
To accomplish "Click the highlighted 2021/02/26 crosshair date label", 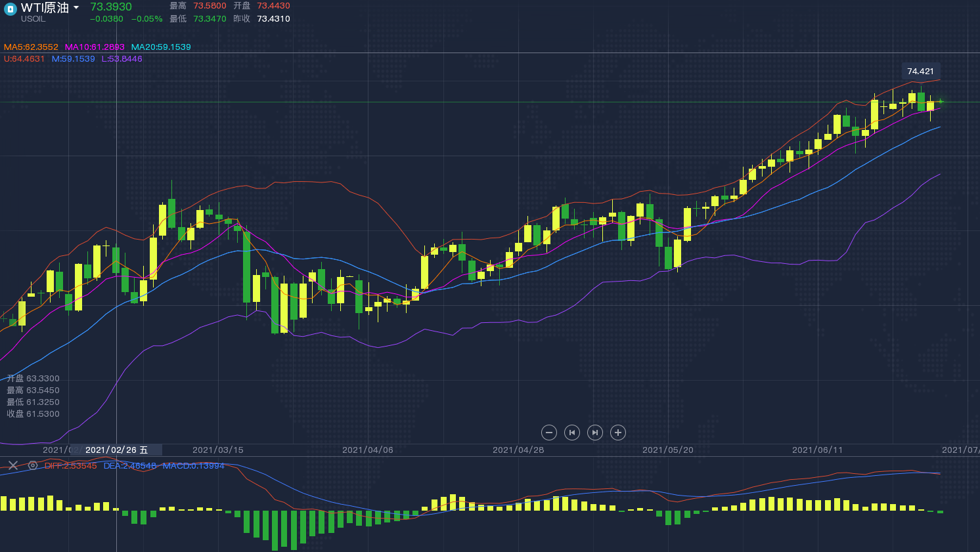I will point(116,450).
